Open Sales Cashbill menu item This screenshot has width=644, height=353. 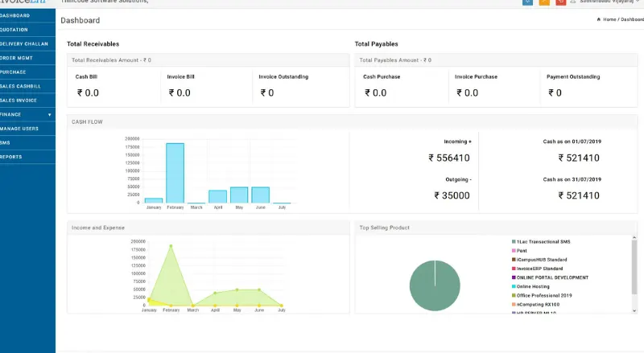27,86
